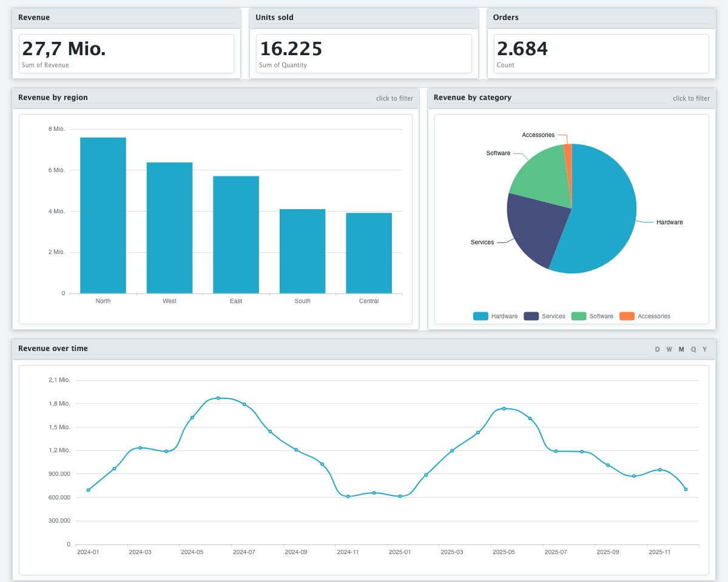Switch time granularity to W (weekly)
728x582 pixels.
(x=669, y=349)
